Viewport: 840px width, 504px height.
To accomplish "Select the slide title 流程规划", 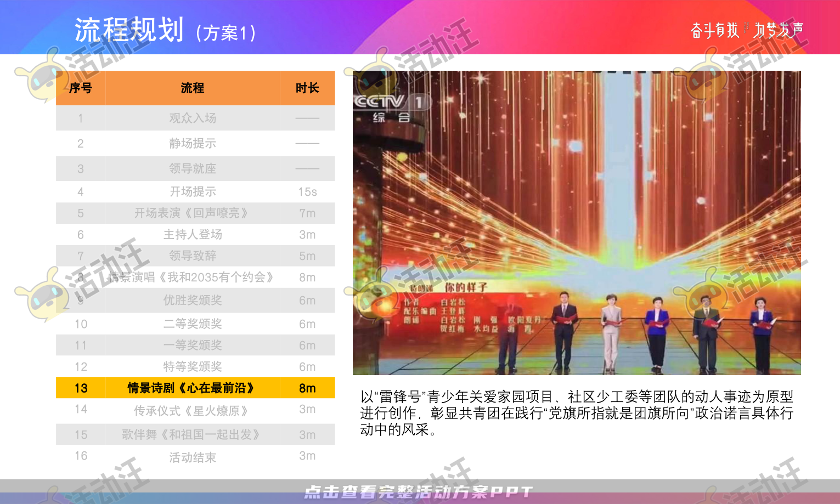I will (129, 30).
